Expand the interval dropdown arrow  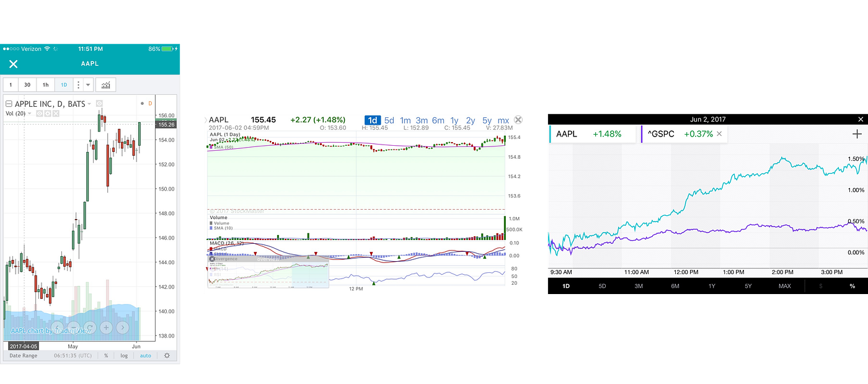[88, 85]
